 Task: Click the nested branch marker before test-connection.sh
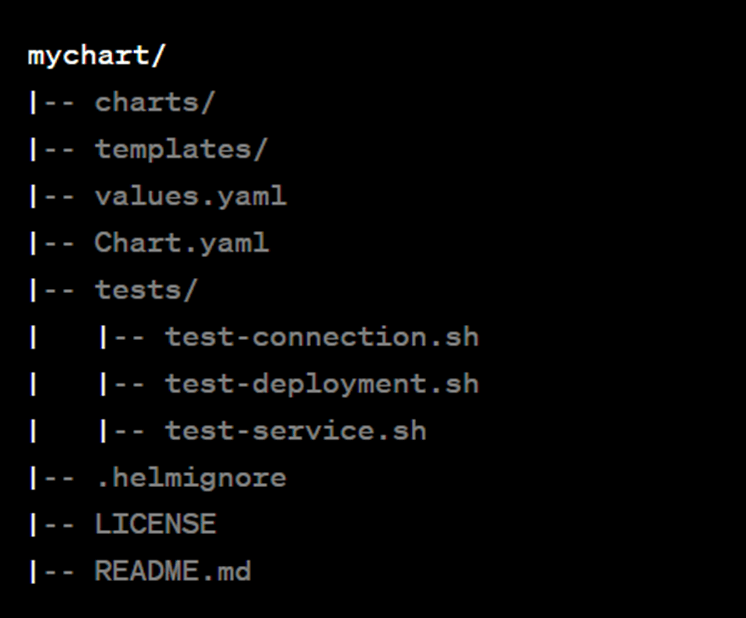point(122,337)
